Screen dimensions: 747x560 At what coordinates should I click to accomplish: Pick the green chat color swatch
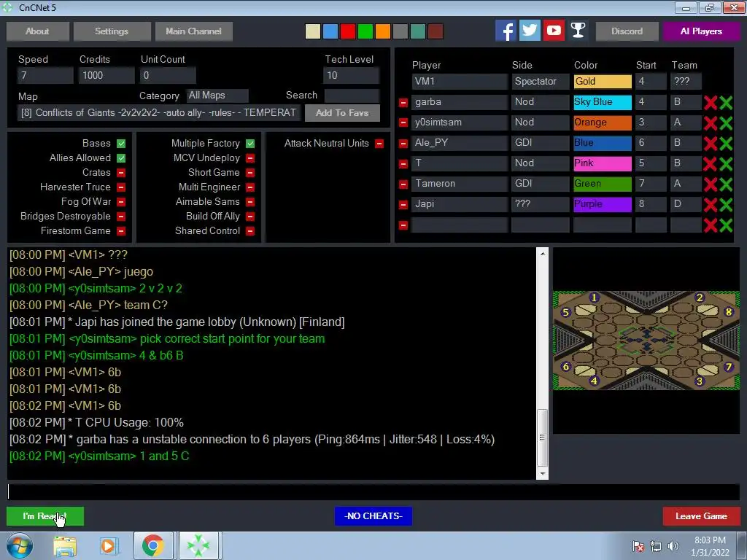[x=365, y=31]
